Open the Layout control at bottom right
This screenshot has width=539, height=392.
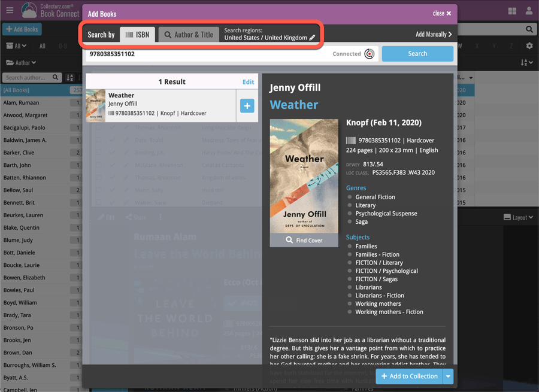(x=517, y=217)
